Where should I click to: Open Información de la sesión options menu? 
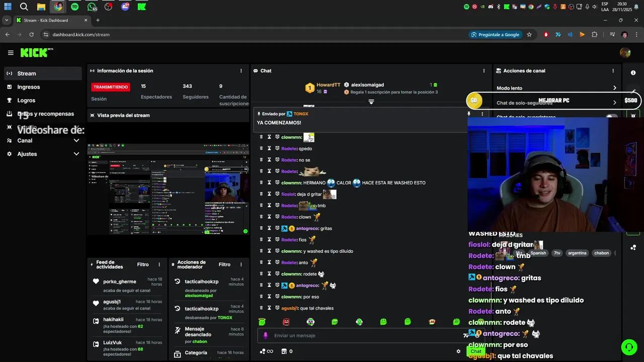click(x=241, y=71)
